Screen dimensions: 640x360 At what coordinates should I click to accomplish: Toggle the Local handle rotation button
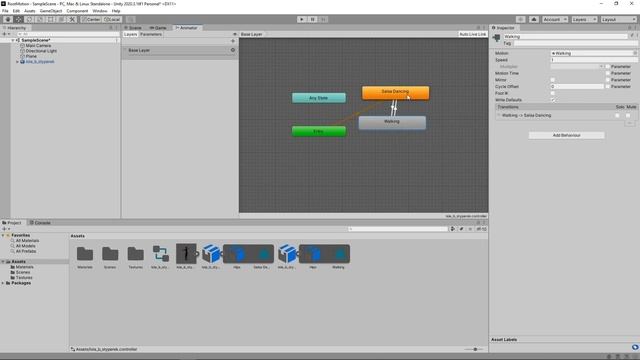point(111,19)
